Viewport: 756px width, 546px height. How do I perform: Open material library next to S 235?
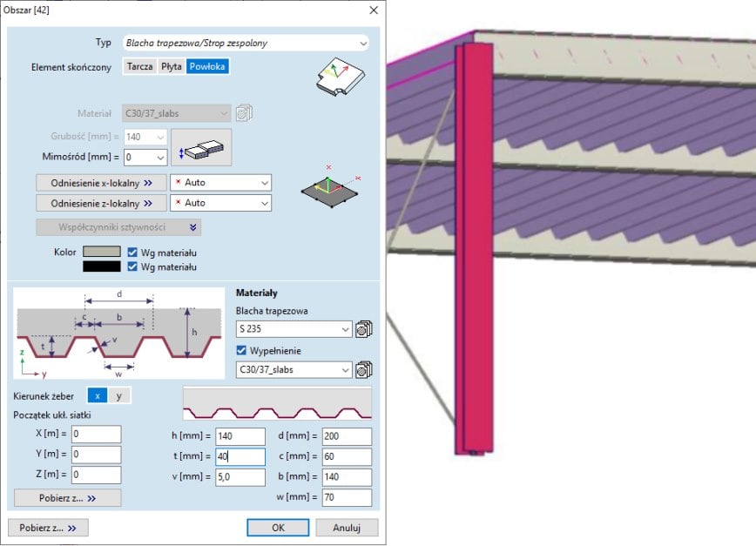363,329
